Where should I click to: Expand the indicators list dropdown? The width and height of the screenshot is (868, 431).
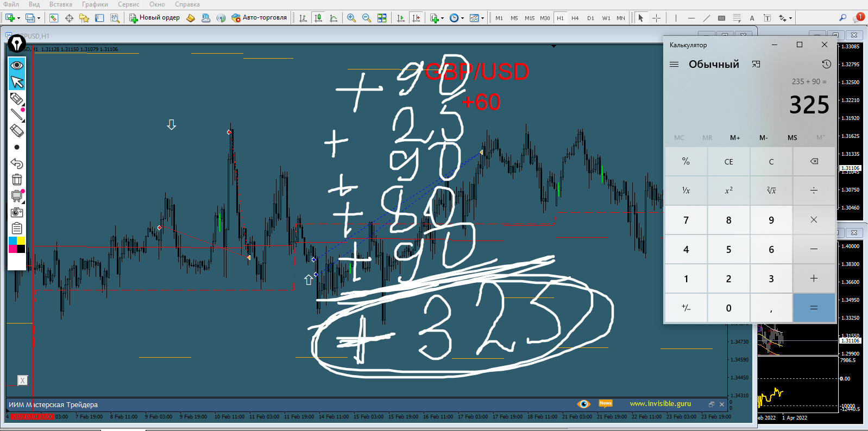click(x=442, y=18)
